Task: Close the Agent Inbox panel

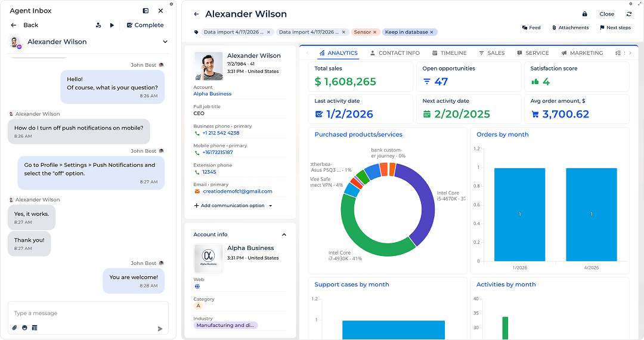Action: tap(160, 11)
